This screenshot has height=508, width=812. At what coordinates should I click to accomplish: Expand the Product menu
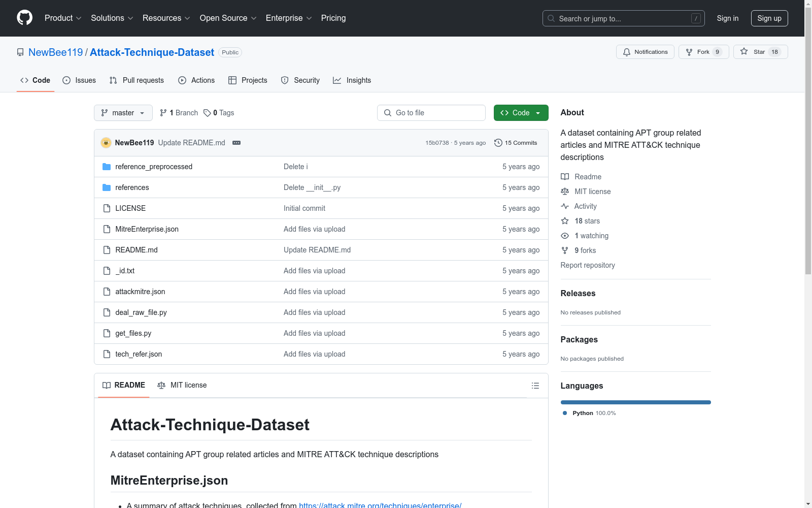(x=63, y=18)
